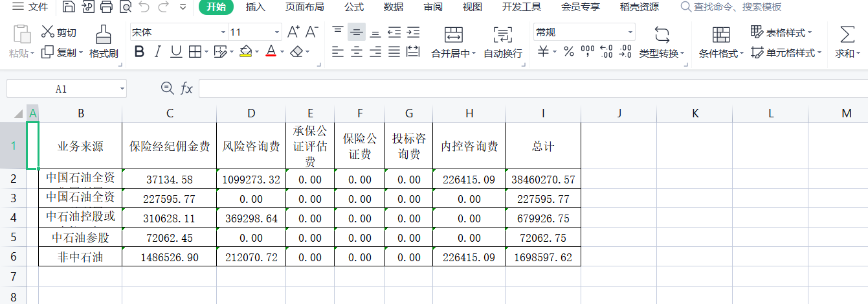Click the Decrease Decimal places icon

coord(625,53)
